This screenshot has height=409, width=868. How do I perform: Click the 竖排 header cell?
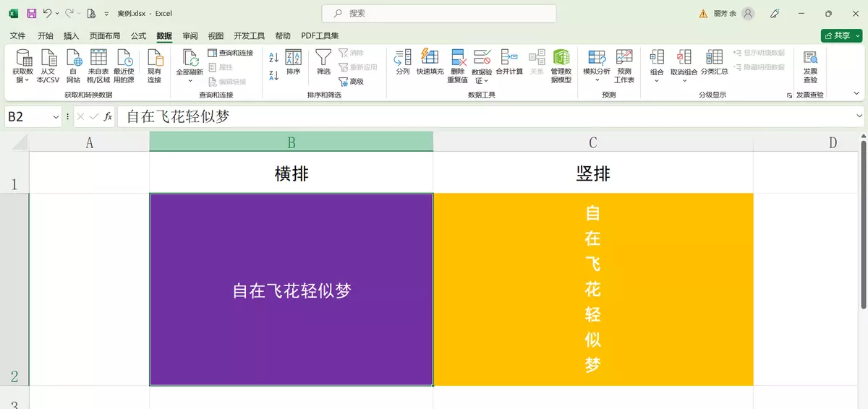[593, 173]
